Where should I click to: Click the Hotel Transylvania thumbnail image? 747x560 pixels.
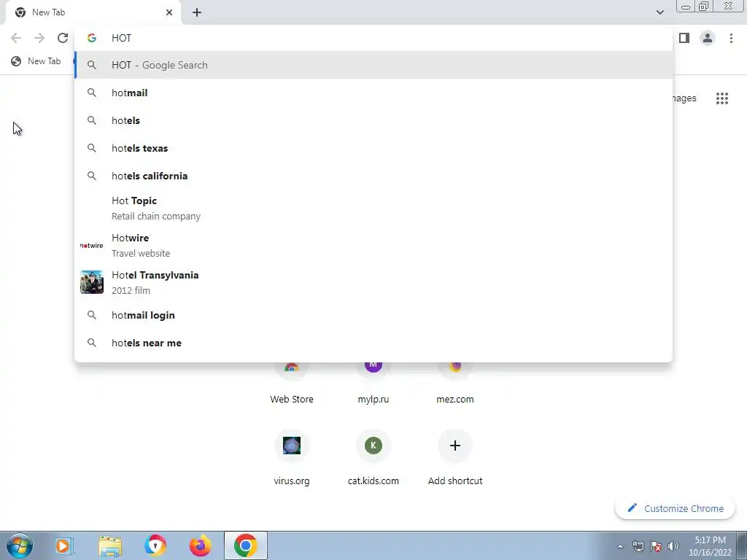click(91, 282)
